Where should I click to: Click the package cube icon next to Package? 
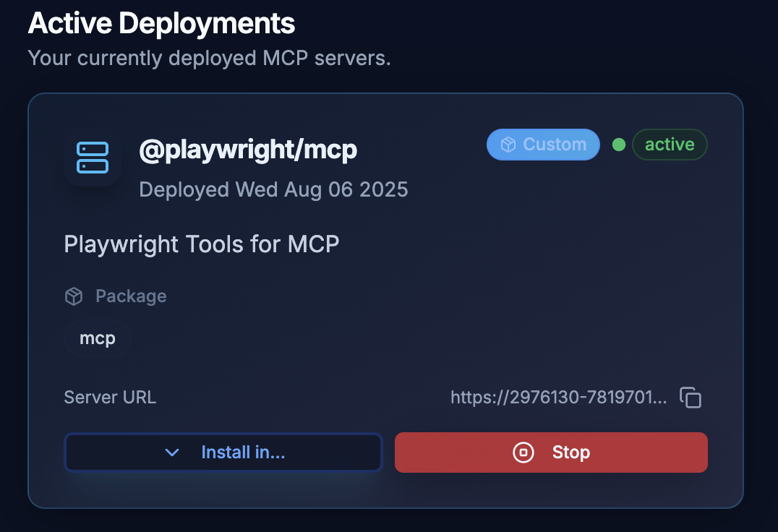74,296
